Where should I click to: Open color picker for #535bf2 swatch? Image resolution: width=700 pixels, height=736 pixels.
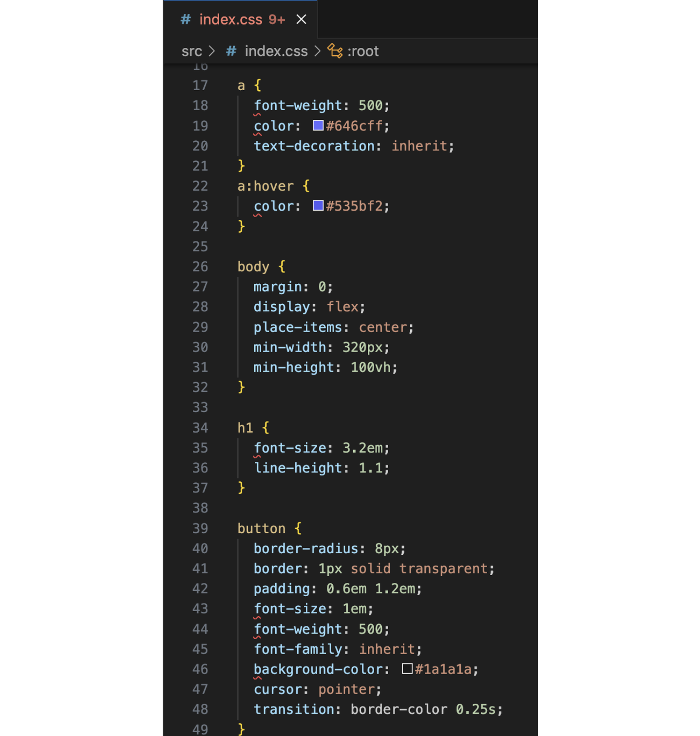click(318, 205)
